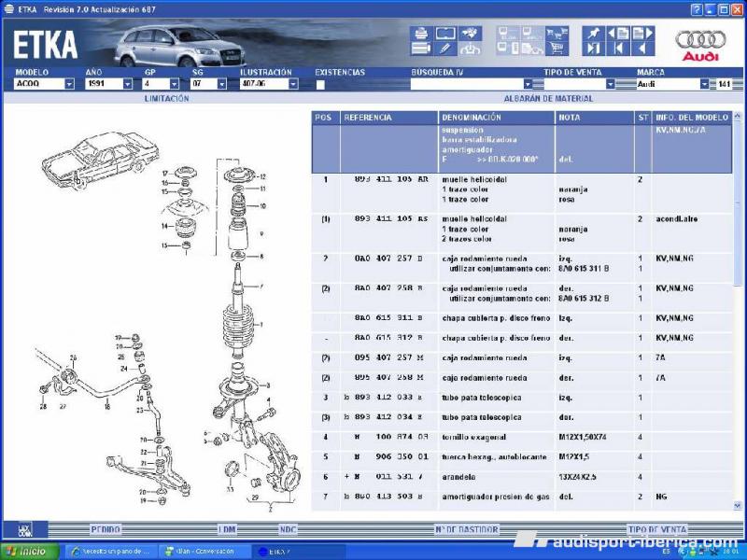The height and width of the screenshot is (560, 747).
Task: Toggle the EXISTENCIAS checkbox
Action: point(320,85)
